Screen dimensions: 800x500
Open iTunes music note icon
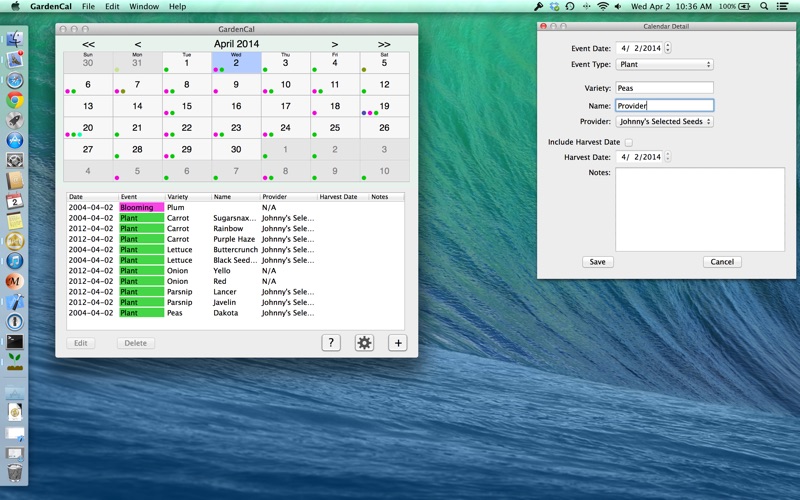tap(15, 261)
